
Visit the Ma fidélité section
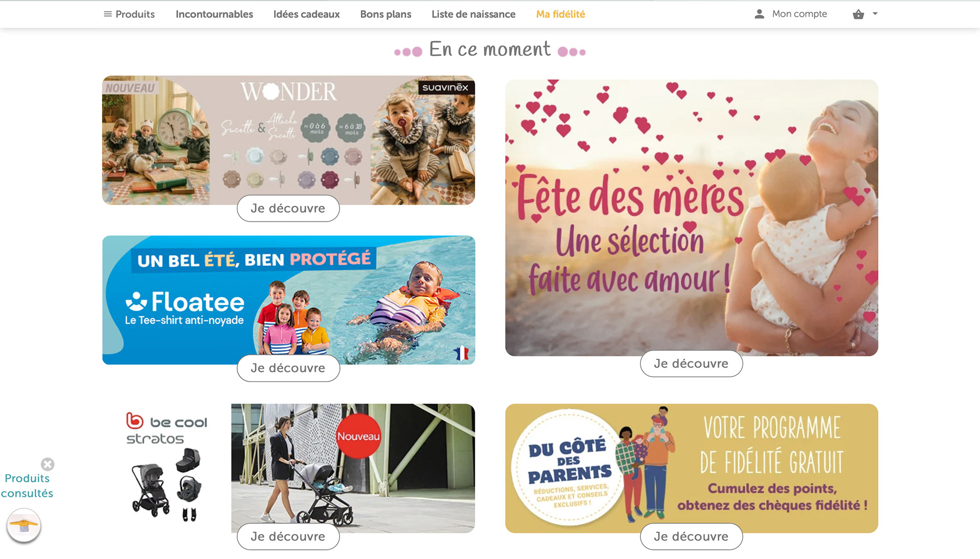560,14
